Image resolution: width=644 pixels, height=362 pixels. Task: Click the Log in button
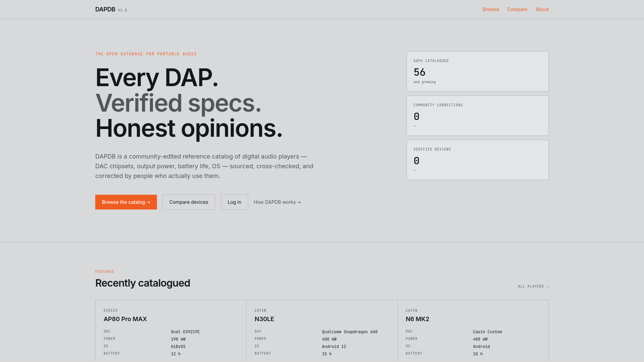pyautogui.click(x=234, y=202)
